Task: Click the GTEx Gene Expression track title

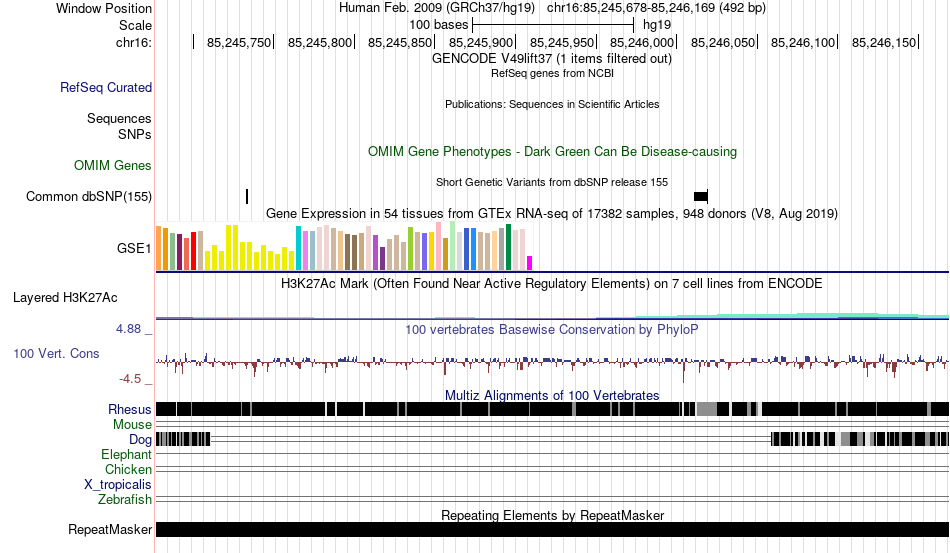Action: point(552,214)
